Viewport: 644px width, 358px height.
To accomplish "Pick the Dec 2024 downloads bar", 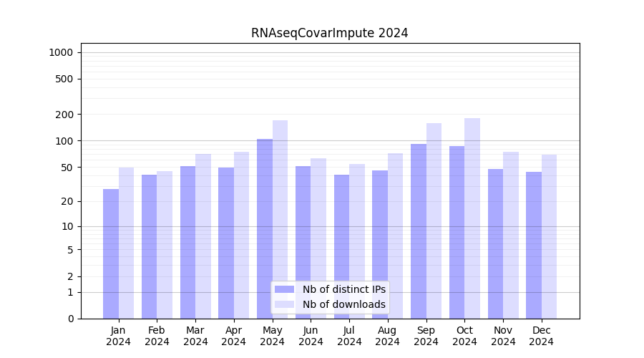I will tap(549, 236).
